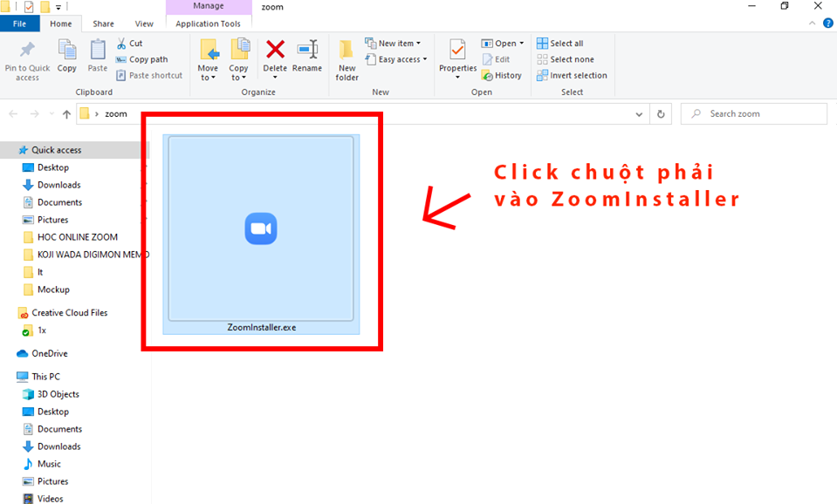Switch to the Share ribbon tab
The height and width of the screenshot is (504, 837).
pos(103,24)
